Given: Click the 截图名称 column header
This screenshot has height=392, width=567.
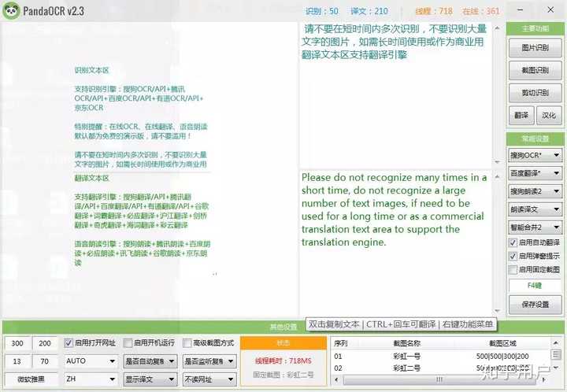Looking at the screenshot, I should pos(407,343).
